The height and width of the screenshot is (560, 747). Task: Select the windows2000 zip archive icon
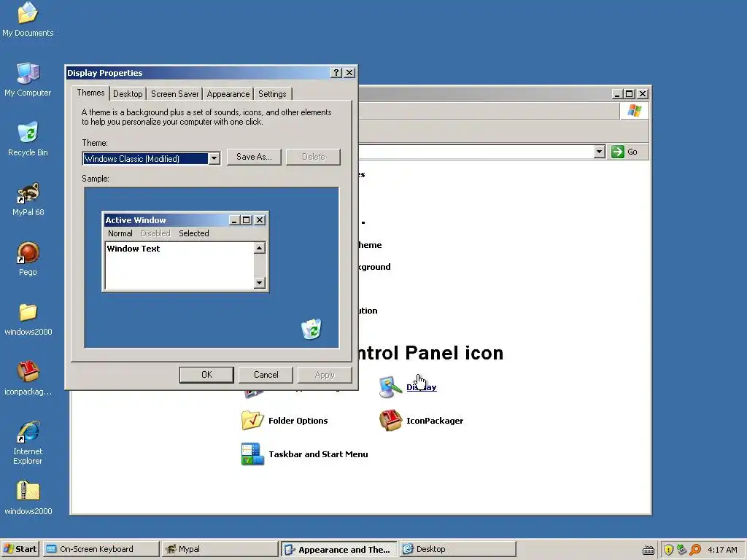pyautogui.click(x=28, y=491)
